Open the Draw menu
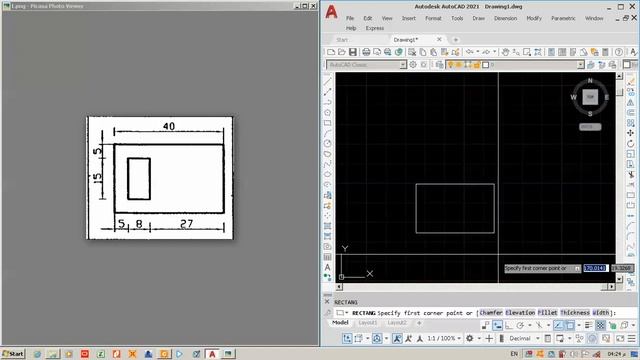The image size is (640, 360). pyautogui.click(x=479, y=18)
